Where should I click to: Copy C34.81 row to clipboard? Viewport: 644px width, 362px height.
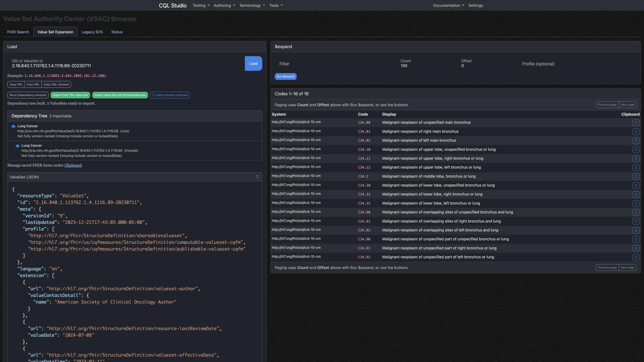636,221
